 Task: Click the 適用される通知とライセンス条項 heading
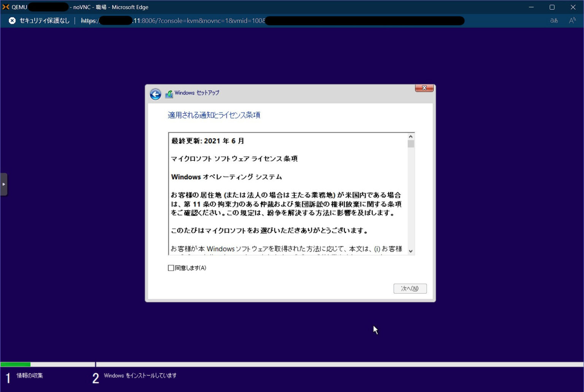pyautogui.click(x=214, y=115)
